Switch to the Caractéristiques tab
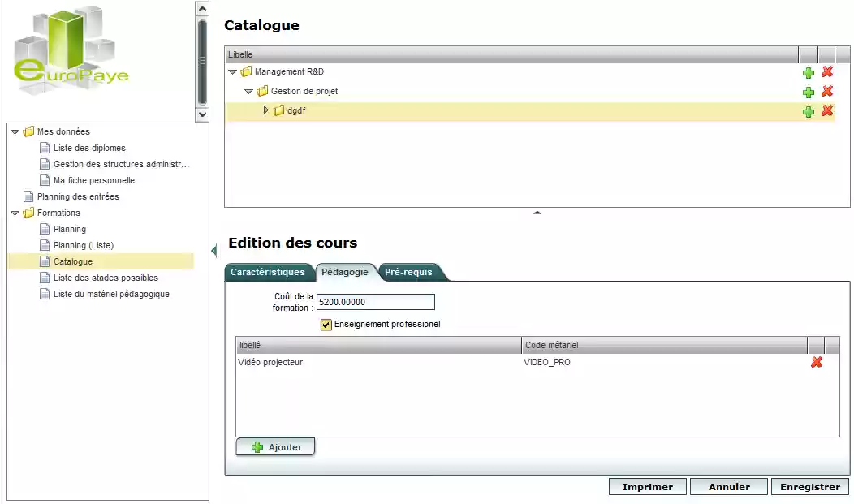This screenshot has height=504, width=854. [270, 272]
